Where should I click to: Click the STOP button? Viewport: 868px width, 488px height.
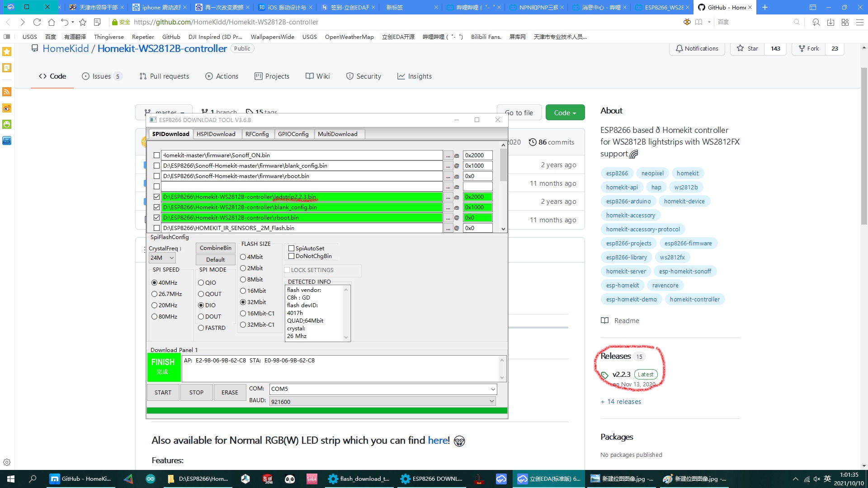(196, 392)
